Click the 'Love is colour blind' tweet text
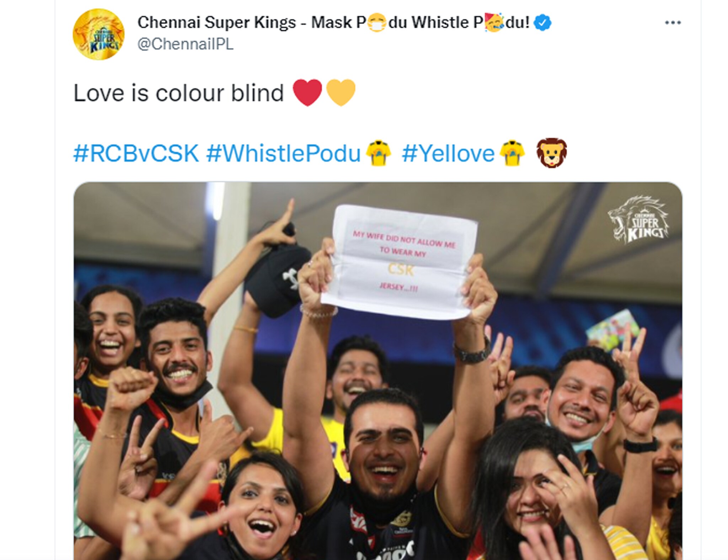 [x=178, y=93]
